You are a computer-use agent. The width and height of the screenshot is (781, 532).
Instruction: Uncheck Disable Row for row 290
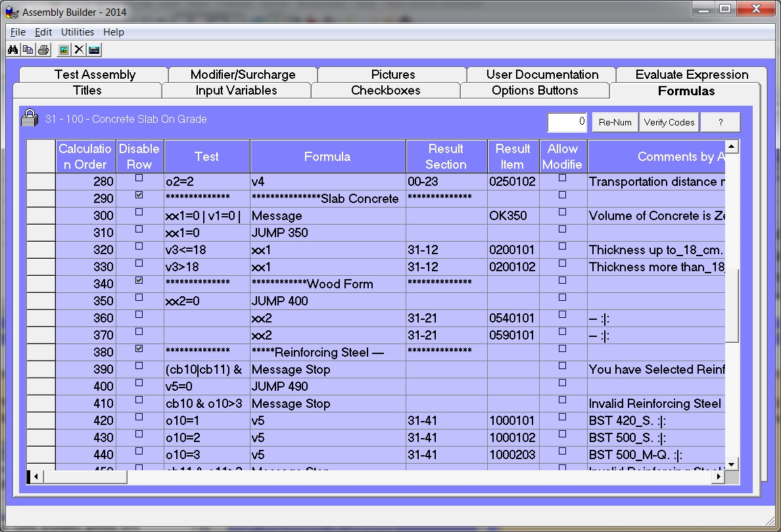pyautogui.click(x=139, y=195)
